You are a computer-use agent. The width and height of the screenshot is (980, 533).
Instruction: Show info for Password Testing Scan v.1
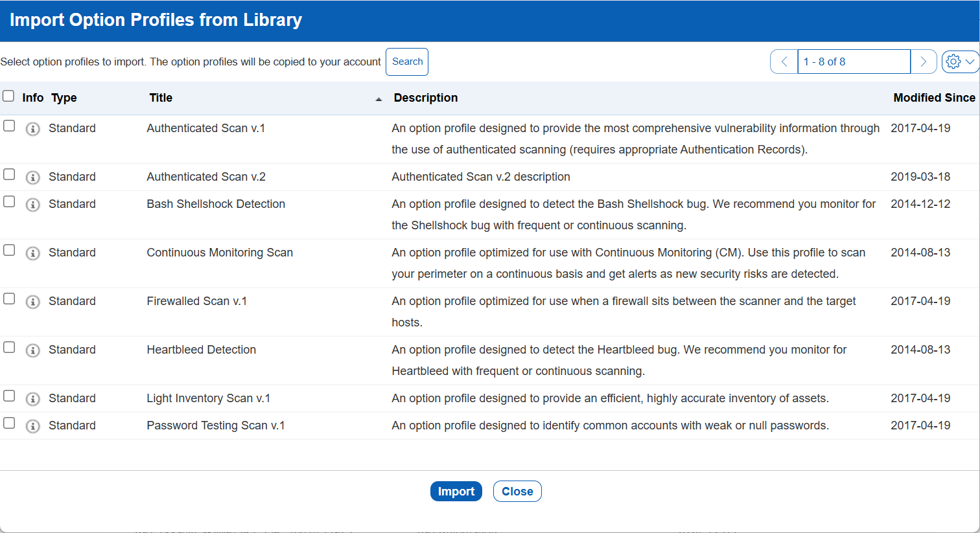click(32, 426)
